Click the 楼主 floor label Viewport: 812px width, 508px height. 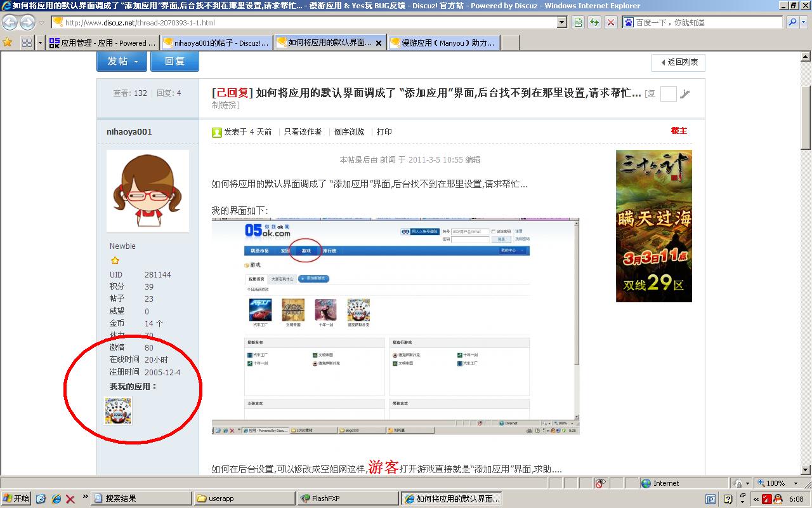click(679, 131)
